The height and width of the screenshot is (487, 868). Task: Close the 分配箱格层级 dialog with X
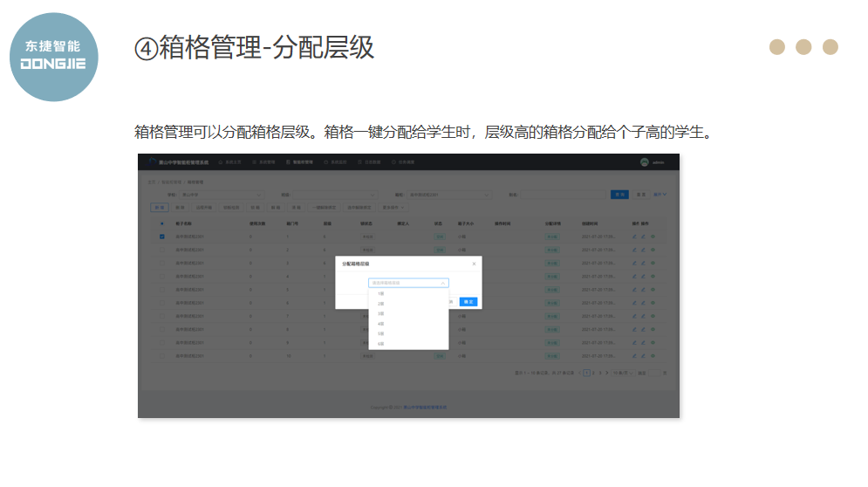coord(475,264)
